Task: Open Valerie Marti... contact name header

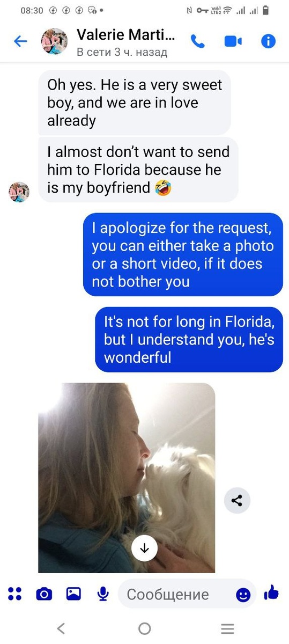Action: pos(125,35)
